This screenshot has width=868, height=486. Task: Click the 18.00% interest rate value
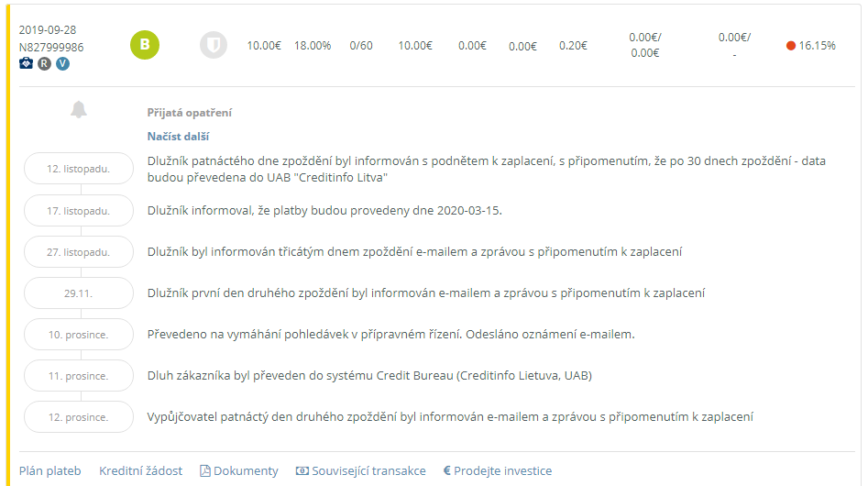(313, 45)
